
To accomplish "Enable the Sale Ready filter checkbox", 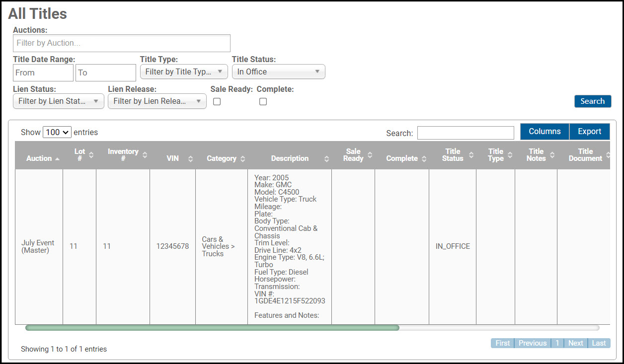I will (217, 101).
